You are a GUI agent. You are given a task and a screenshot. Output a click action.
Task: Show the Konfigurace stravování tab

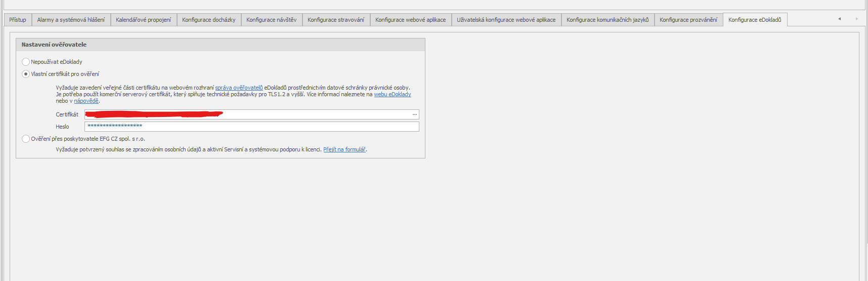coord(335,20)
